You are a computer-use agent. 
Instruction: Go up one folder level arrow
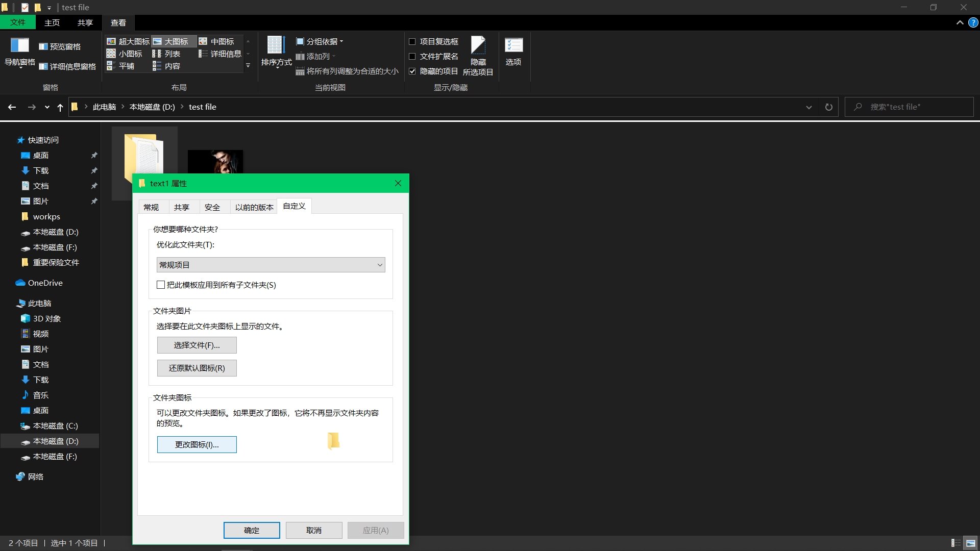[60, 107]
